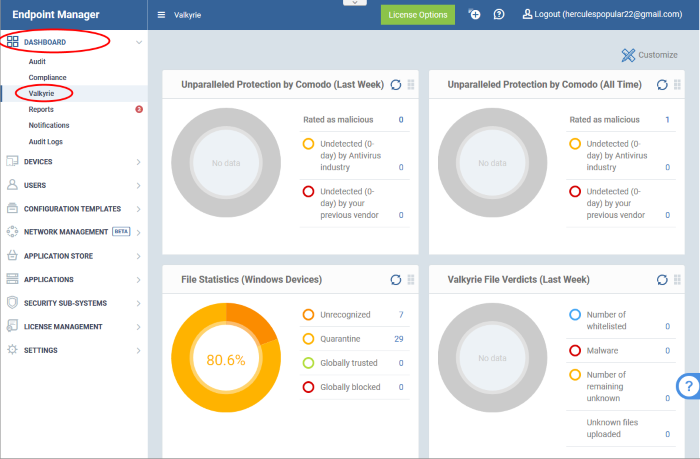
Task: Click the top collapse arrow tab
Action: click(x=355, y=3)
